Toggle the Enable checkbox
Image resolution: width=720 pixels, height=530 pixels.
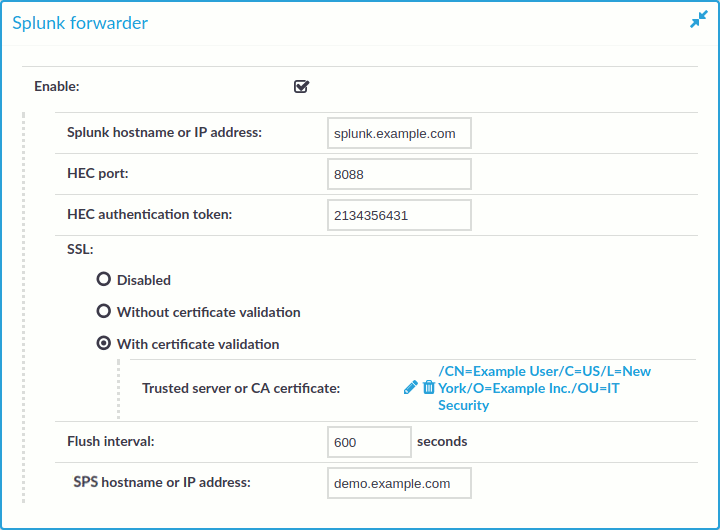click(x=301, y=86)
